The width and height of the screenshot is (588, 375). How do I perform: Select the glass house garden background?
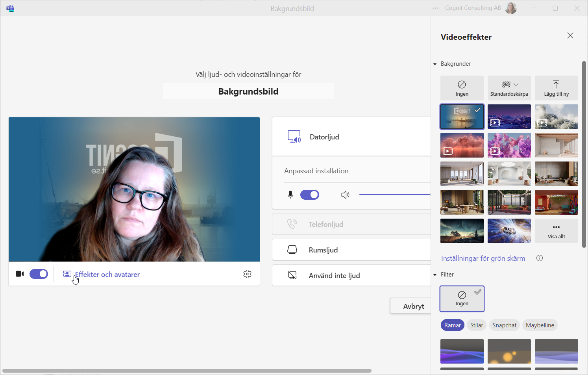(509, 202)
